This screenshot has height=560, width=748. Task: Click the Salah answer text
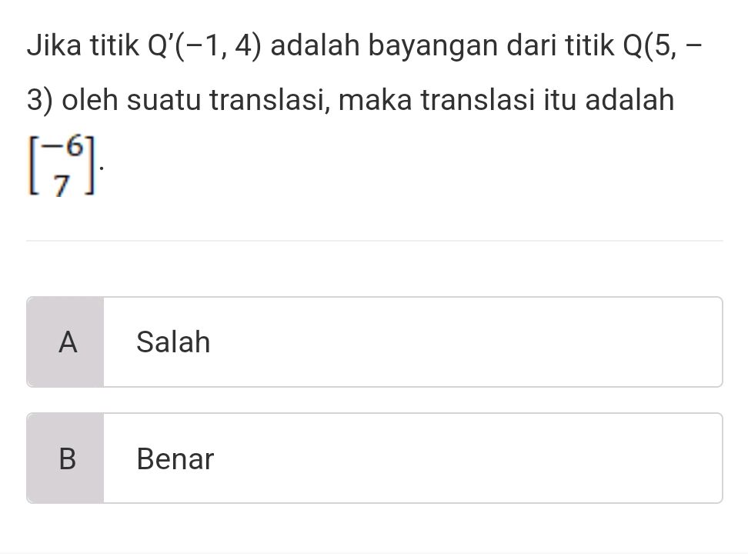click(174, 342)
